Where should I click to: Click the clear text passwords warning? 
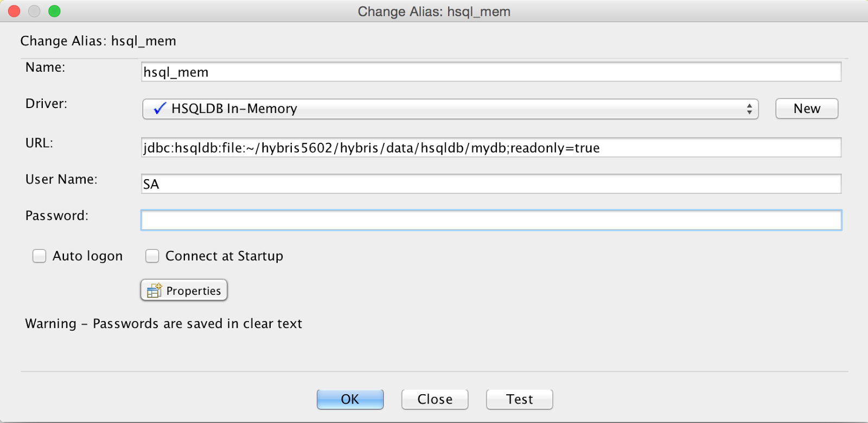tap(163, 324)
